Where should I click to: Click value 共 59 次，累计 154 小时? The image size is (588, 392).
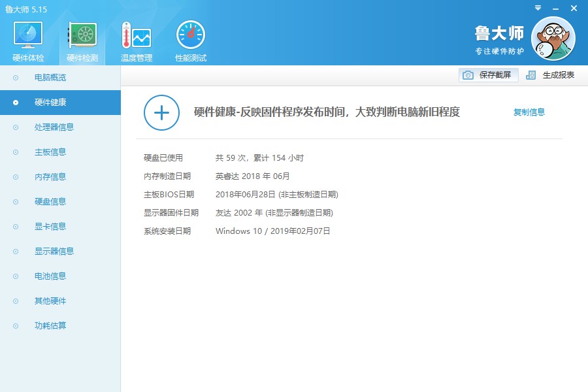[259, 158]
